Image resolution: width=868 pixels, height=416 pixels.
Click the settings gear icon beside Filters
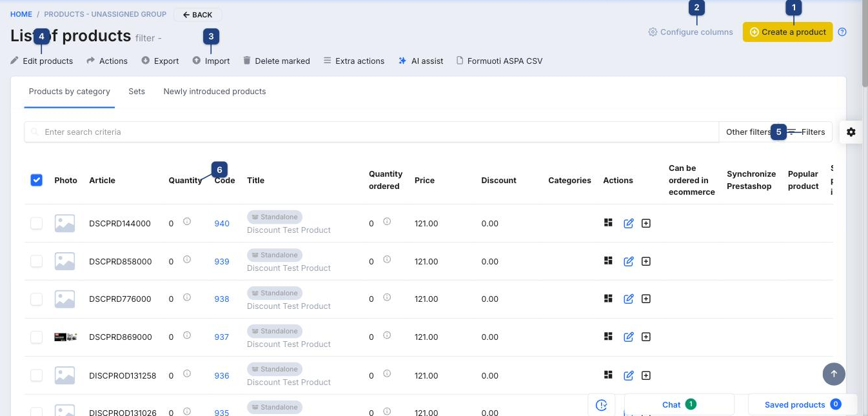pyautogui.click(x=851, y=132)
